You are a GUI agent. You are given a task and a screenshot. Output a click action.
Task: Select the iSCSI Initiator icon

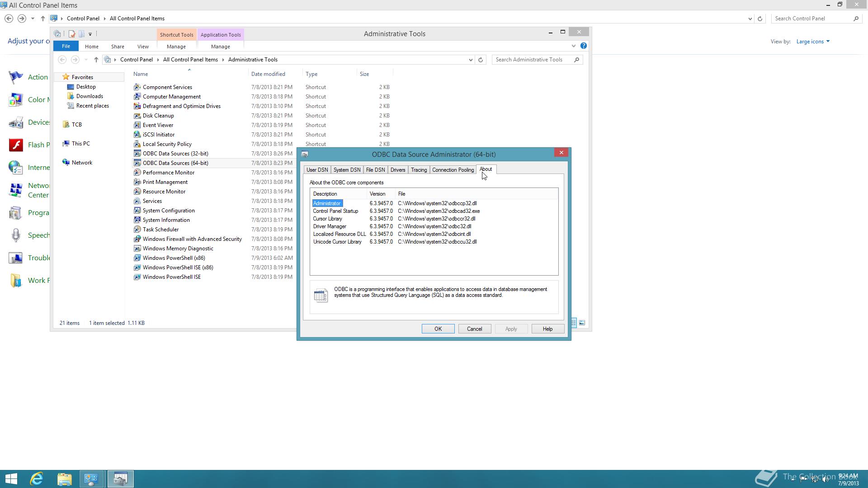137,135
